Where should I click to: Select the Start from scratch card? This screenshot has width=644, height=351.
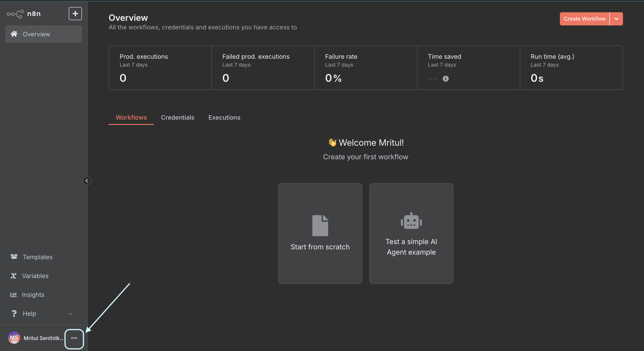[320, 234]
